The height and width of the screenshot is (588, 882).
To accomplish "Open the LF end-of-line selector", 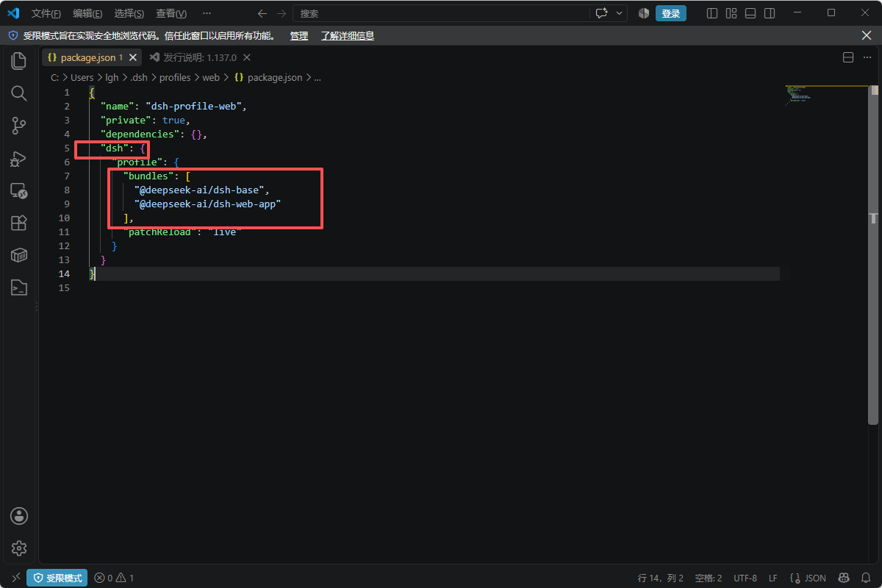I will [x=773, y=578].
